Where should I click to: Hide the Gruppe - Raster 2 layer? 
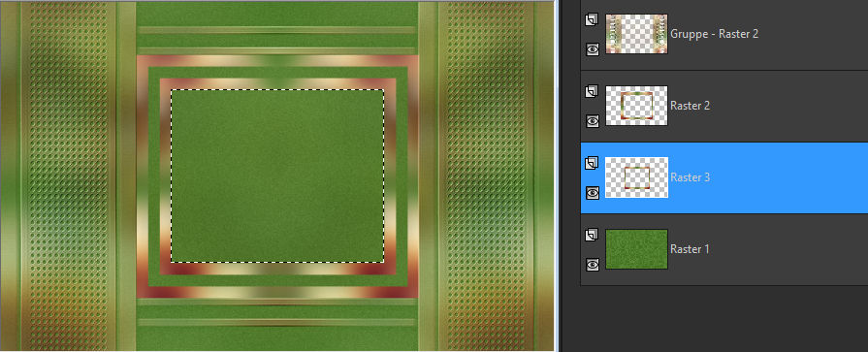[x=593, y=49]
